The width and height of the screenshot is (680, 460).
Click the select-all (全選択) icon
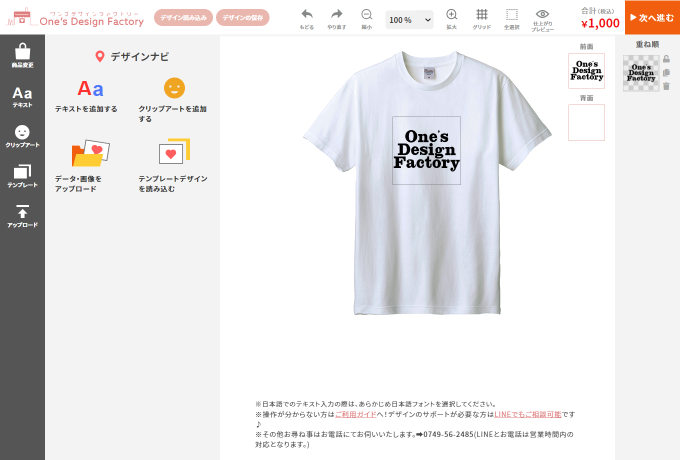(512, 15)
